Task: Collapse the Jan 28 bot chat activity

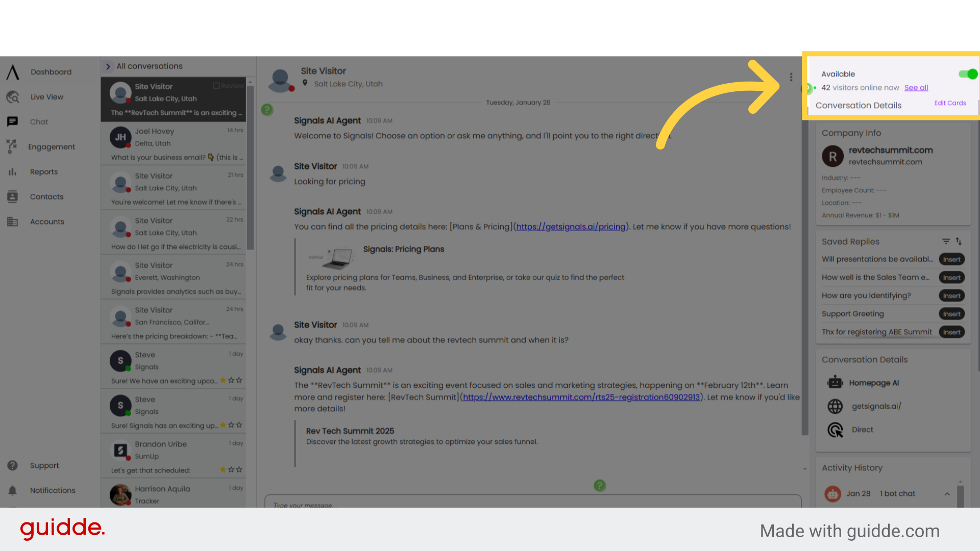Action: coord(947,493)
